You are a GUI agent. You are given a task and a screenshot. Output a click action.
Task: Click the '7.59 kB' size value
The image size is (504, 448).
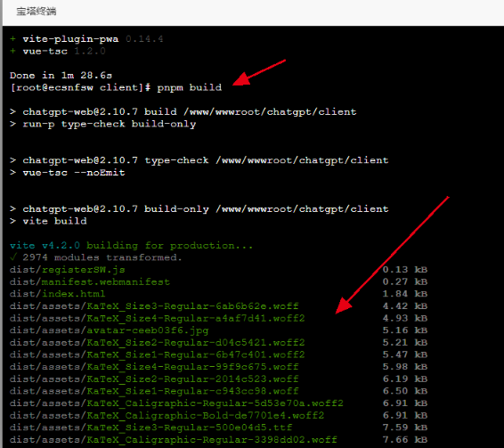[405, 428]
